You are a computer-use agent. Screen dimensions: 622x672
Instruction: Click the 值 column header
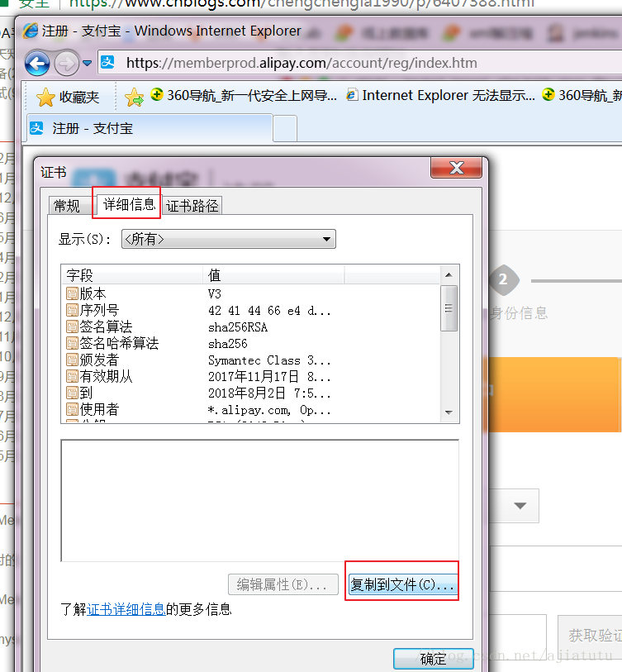coord(273,274)
